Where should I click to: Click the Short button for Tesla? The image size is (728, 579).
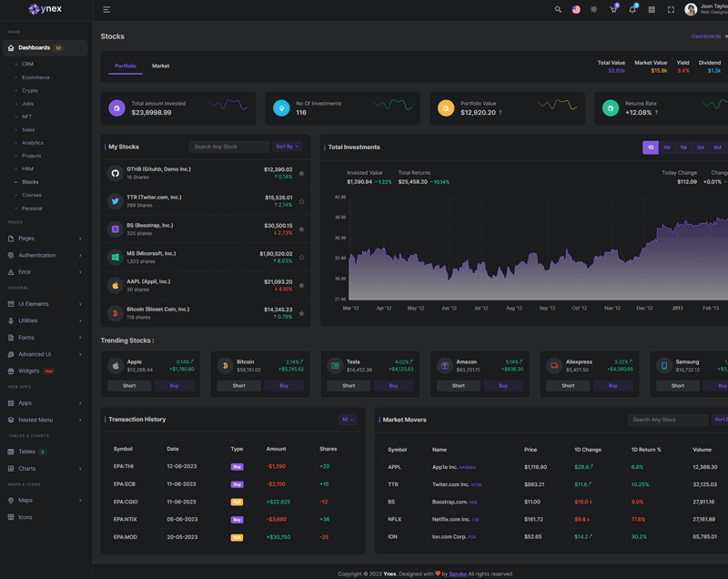tap(349, 386)
